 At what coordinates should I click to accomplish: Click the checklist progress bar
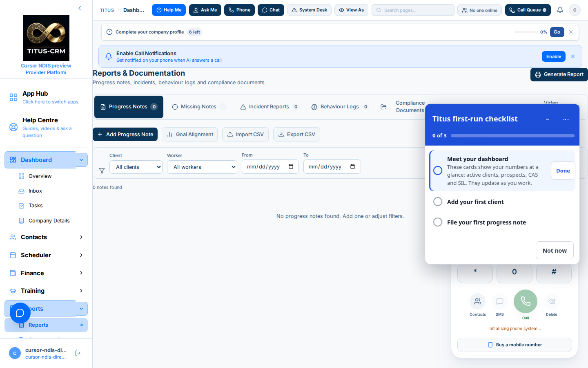[512, 135]
